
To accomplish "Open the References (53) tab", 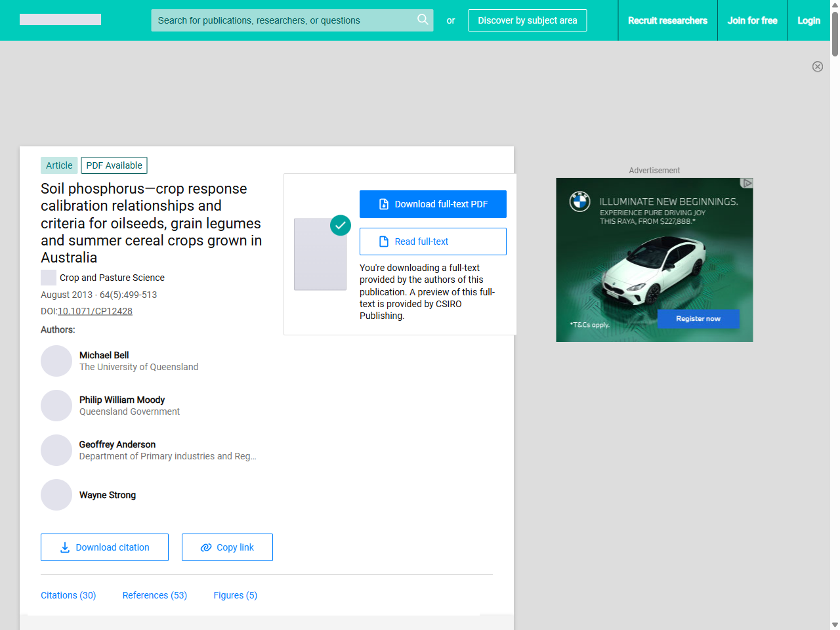I will [x=155, y=595].
